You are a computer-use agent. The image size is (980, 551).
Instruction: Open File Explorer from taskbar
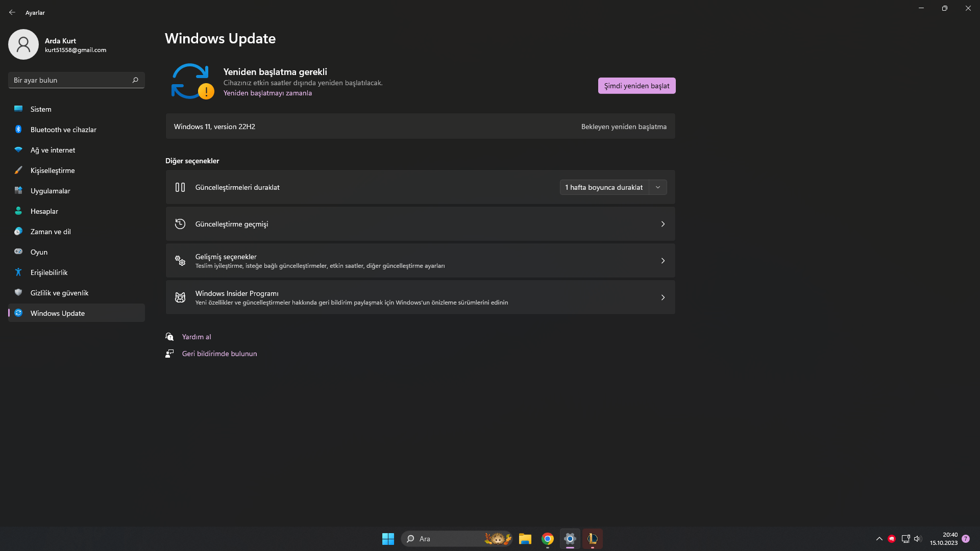tap(525, 539)
